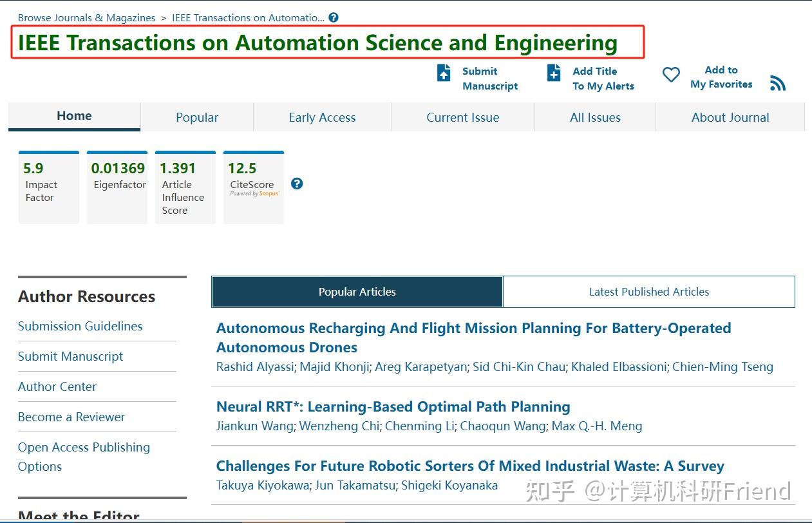This screenshot has width=812, height=523.
Task: Click the Submit Manuscript upload icon
Action: pos(444,73)
